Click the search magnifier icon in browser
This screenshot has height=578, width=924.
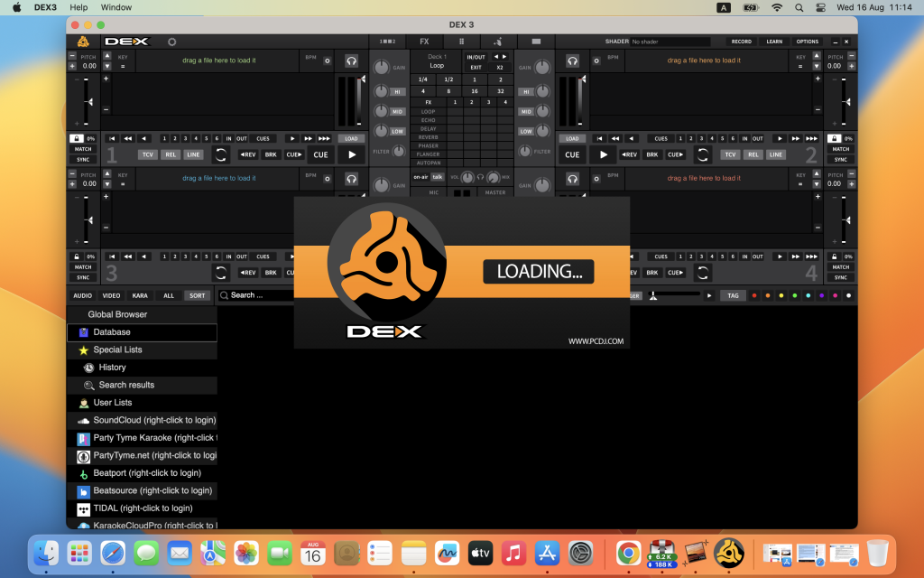[x=224, y=295]
